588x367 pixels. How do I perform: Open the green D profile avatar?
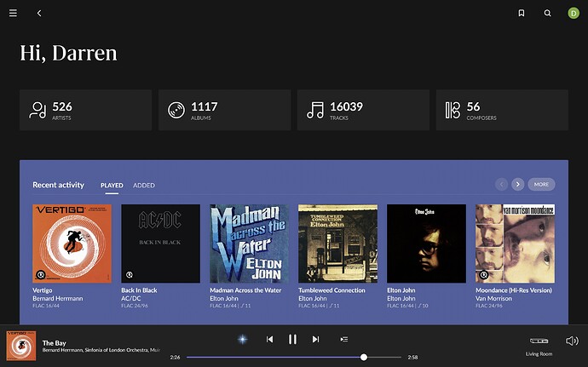573,13
